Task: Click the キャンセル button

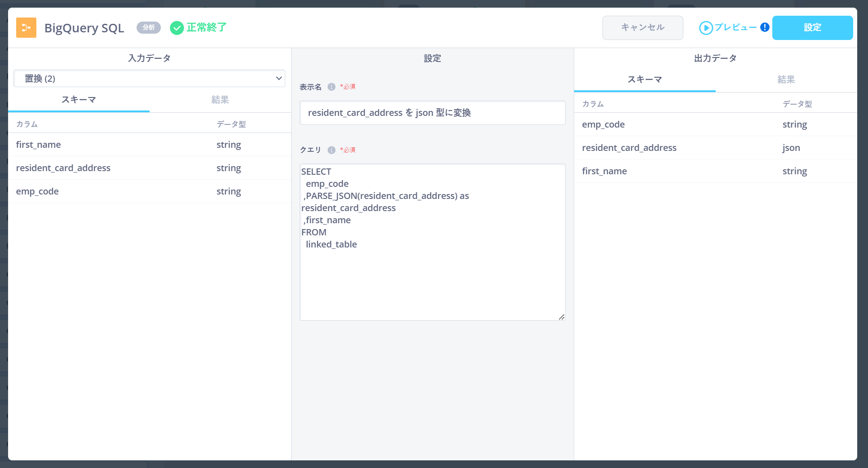Action: point(642,28)
